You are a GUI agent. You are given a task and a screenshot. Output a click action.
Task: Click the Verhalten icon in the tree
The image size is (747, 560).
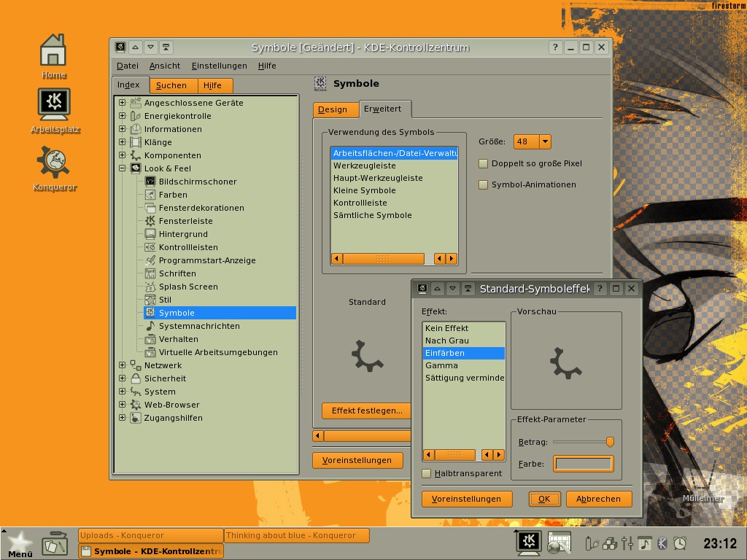[150, 339]
